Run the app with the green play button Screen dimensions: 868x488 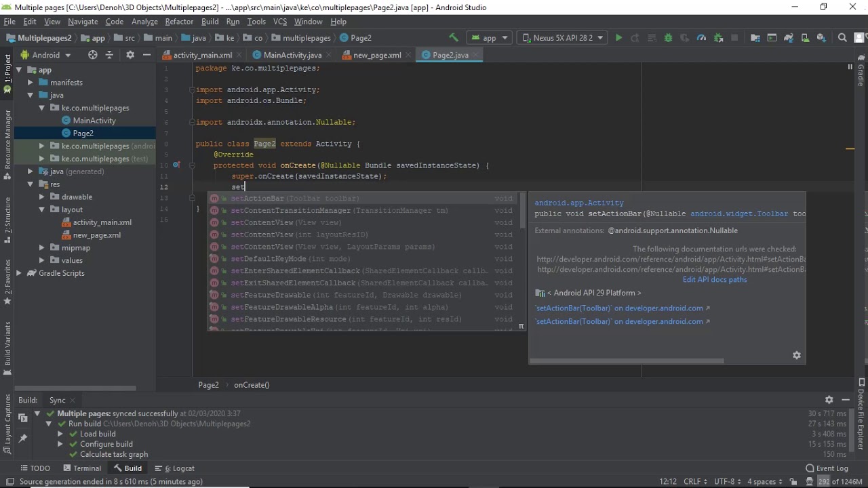tap(618, 38)
